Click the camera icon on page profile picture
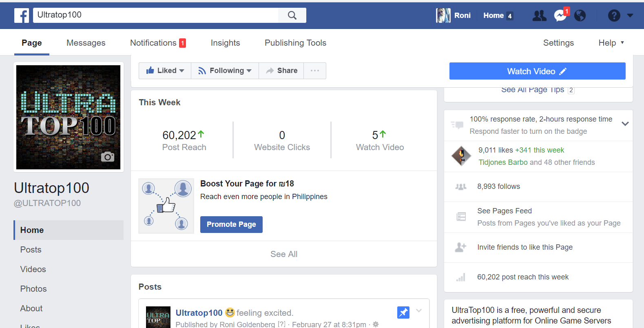 [x=108, y=157]
